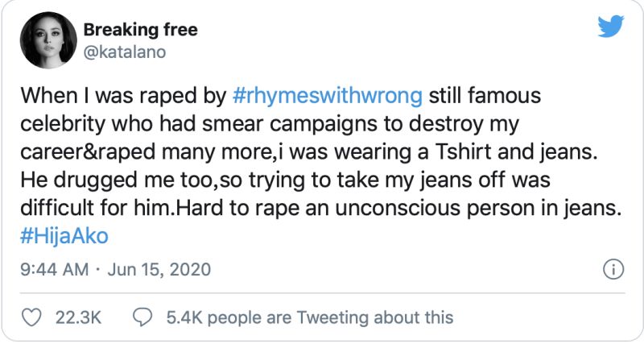Click the "5.4K" reply count number
The height and width of the screenshot is (344, 644).
[184, 317]
